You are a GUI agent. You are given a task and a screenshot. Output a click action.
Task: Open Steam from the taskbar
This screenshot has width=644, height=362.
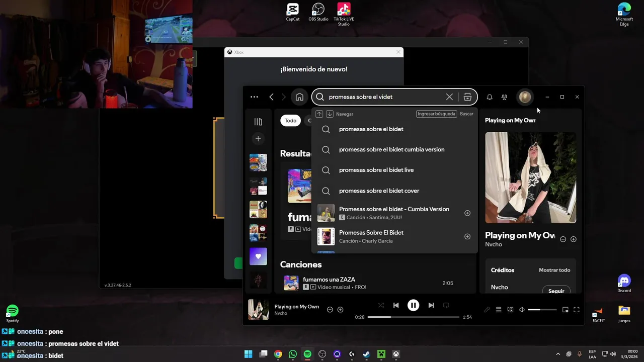[366, 354]
